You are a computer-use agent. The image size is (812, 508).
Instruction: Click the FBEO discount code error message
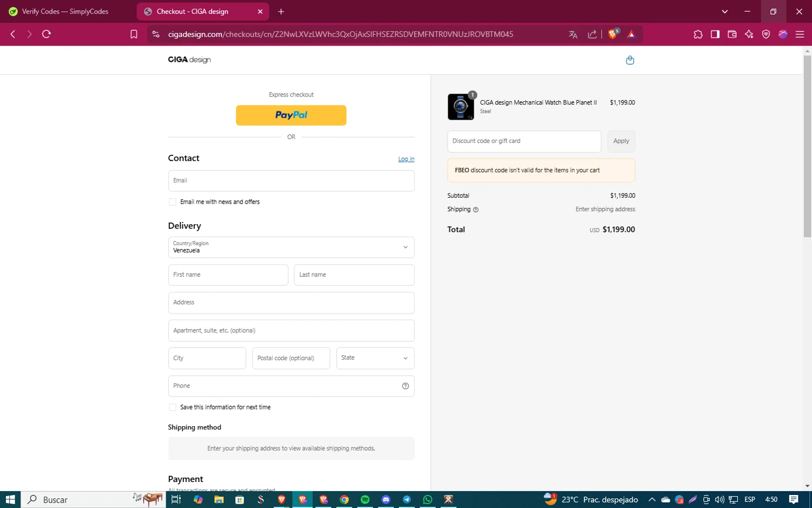pyautogui.click(x=541, y=171)
